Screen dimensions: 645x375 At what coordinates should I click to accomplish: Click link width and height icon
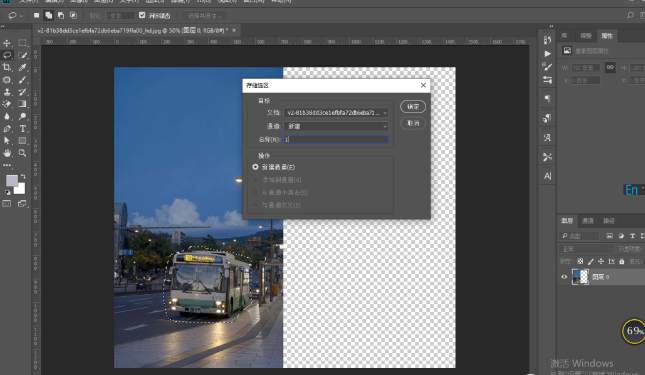[x=610, y=67]
